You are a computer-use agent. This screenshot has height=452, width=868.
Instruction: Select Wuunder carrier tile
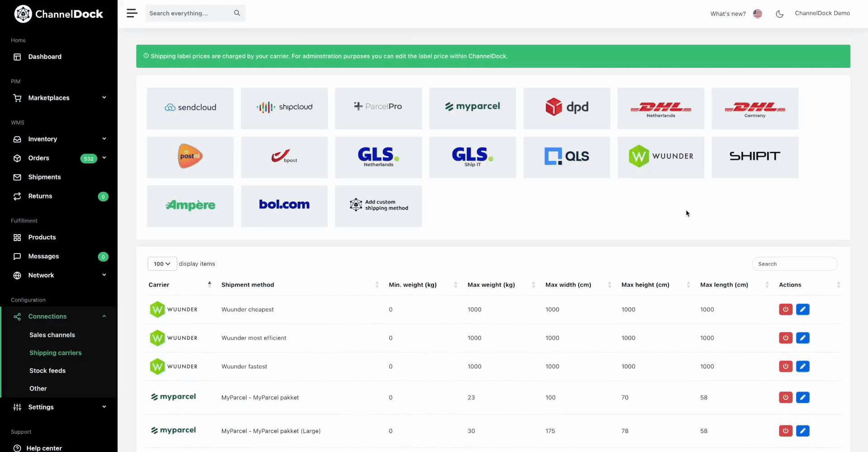[x=661, y=157]
